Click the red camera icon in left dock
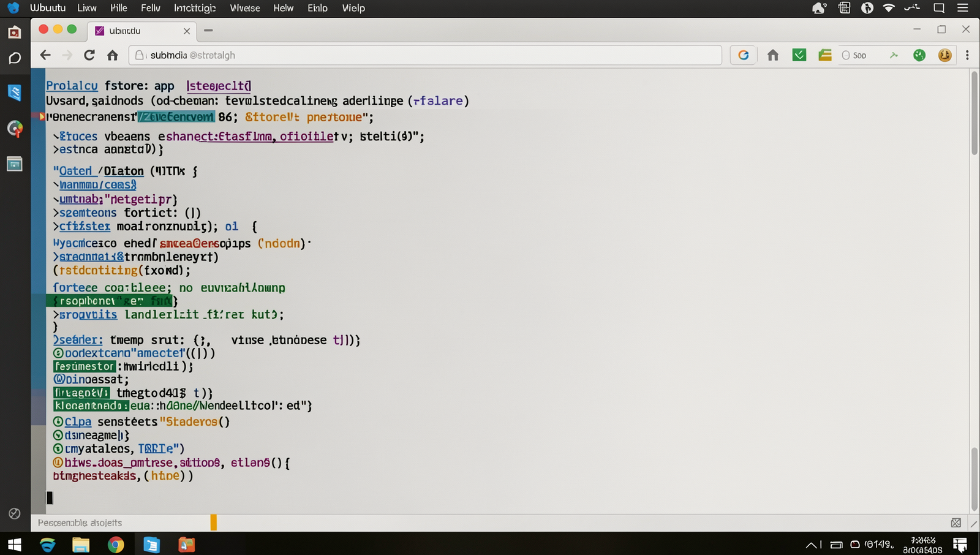The width and height of the screenshot is (980, 555). [15, 32]
